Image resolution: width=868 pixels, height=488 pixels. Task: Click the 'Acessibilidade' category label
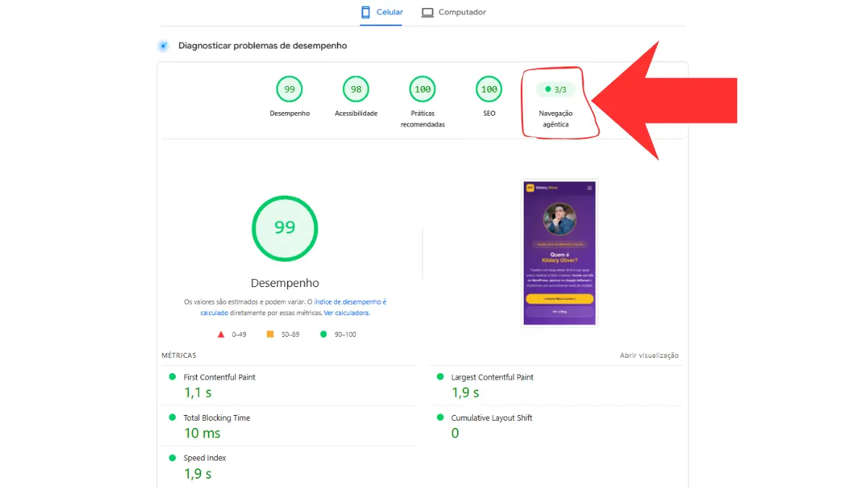(x=356, y=114)
